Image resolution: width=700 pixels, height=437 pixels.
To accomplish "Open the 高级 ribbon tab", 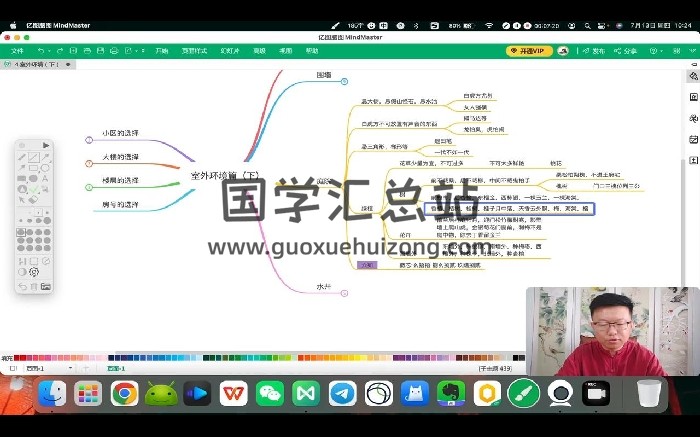I will 259,51.
